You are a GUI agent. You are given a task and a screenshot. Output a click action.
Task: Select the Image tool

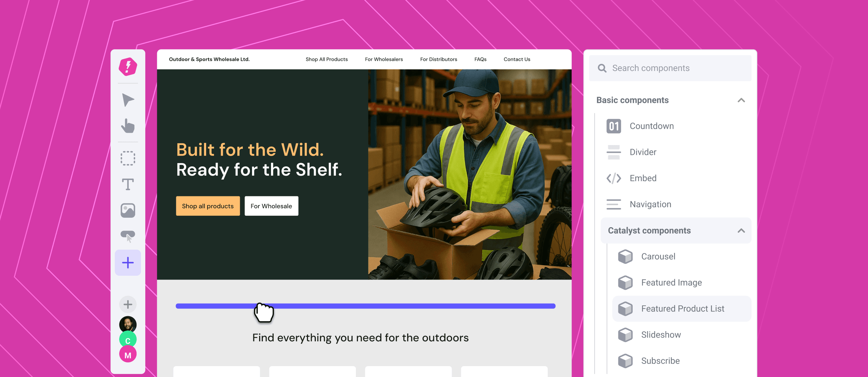[x=128, y=211]
